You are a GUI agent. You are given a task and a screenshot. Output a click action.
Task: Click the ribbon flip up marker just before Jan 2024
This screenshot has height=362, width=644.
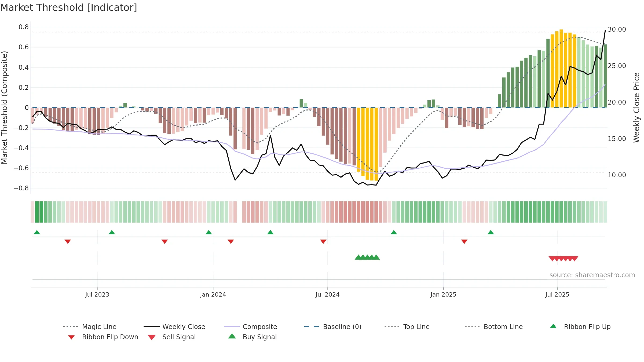209,232
